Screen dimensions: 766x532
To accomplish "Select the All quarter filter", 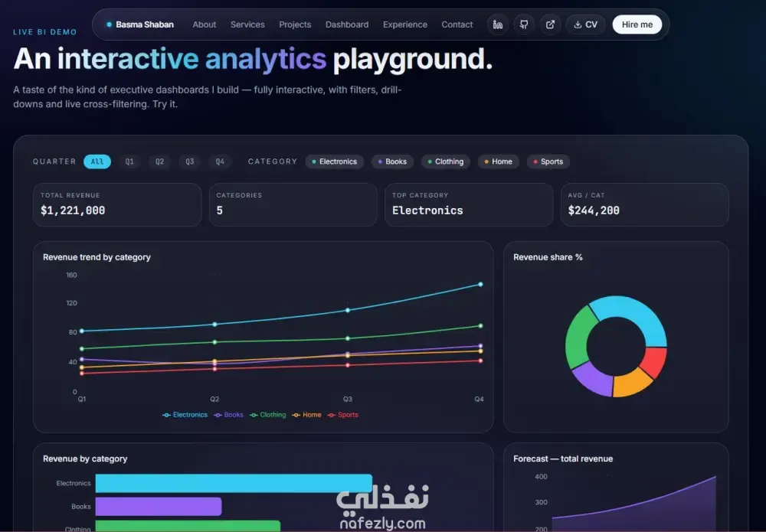I will pos(97,162).
